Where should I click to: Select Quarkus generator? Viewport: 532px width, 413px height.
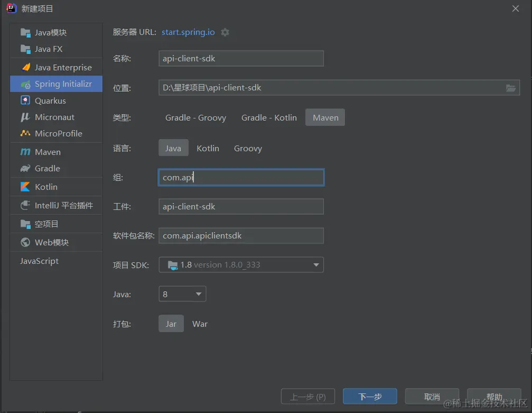pyautogui.click(x=57, y=100)
